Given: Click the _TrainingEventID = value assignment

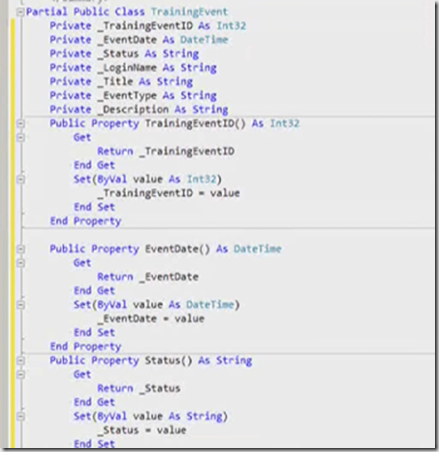Looking at the screenshot, I should click(x=169, y=193).
